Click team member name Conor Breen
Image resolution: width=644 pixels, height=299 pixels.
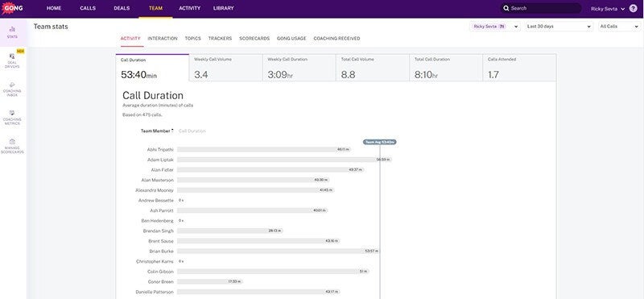pos(161,282)
